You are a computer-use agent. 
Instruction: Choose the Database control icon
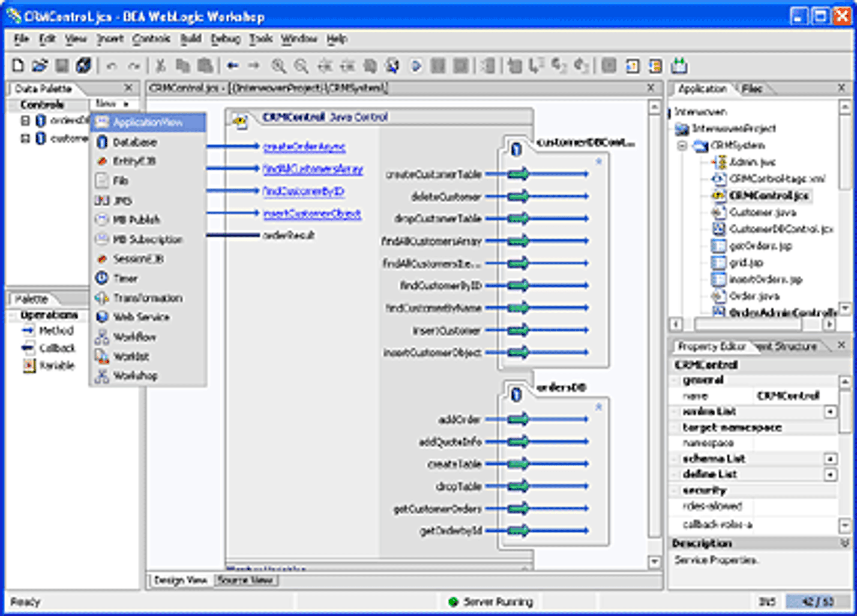102,142
